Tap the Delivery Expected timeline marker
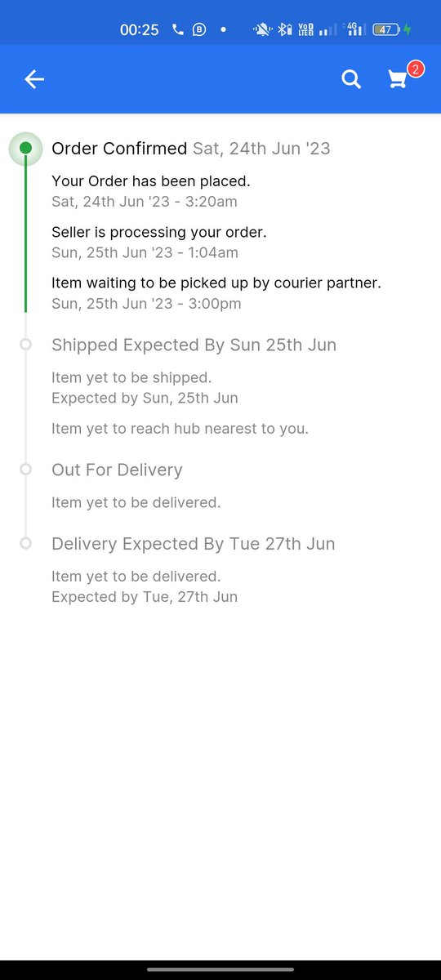This screenshot has width=441, height=980. pyautogui.click(x=25, y=543)
